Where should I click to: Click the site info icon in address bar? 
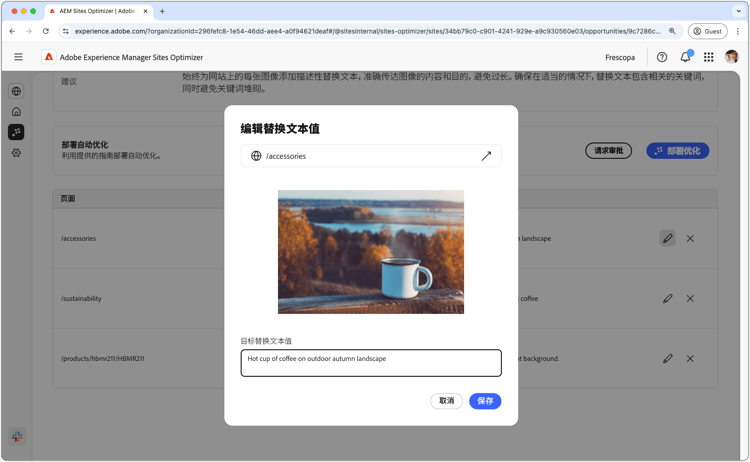pos(66,31)
